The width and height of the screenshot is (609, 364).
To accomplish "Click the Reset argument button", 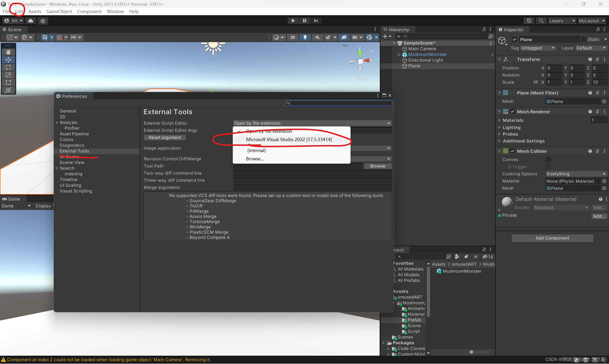I will click(x=165, y=138).
